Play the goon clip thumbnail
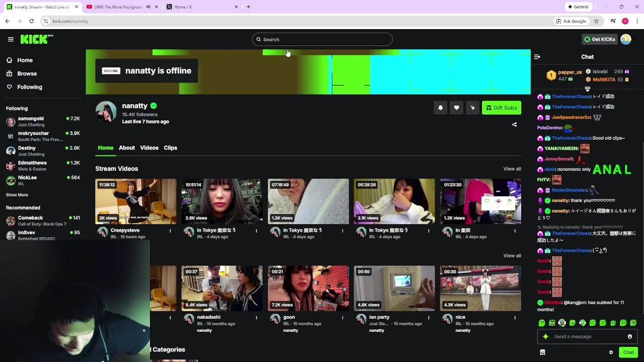This screenshot has height=362, width=644. coord(308,288)
